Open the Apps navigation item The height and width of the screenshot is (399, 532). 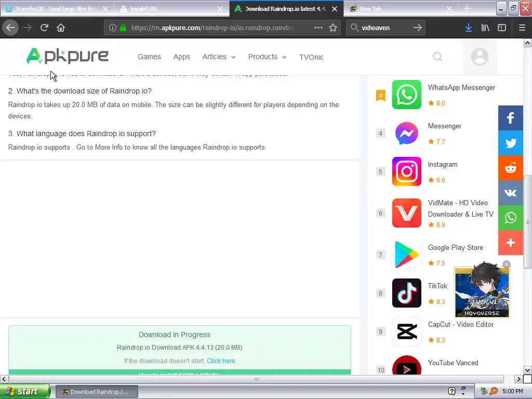coord(181,57)
